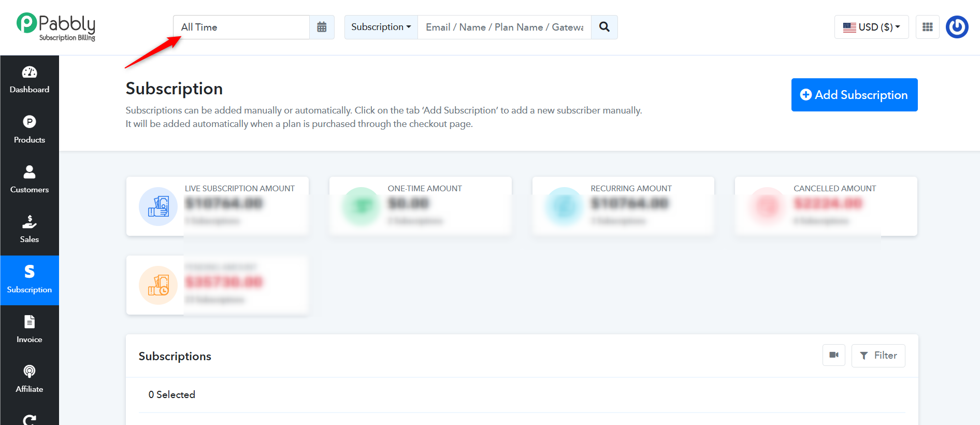
Task: Open the Dashboard sidebar item
Action: (x=30, y=80)
